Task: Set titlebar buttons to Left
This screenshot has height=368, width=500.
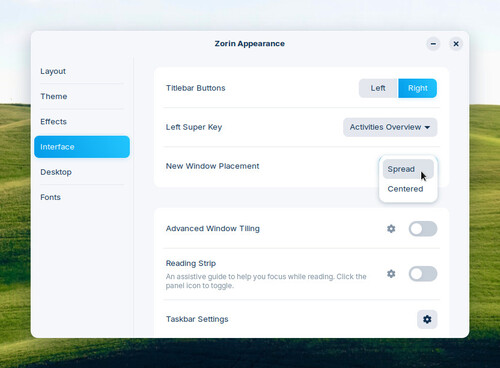Action: (x=378, y=88)
